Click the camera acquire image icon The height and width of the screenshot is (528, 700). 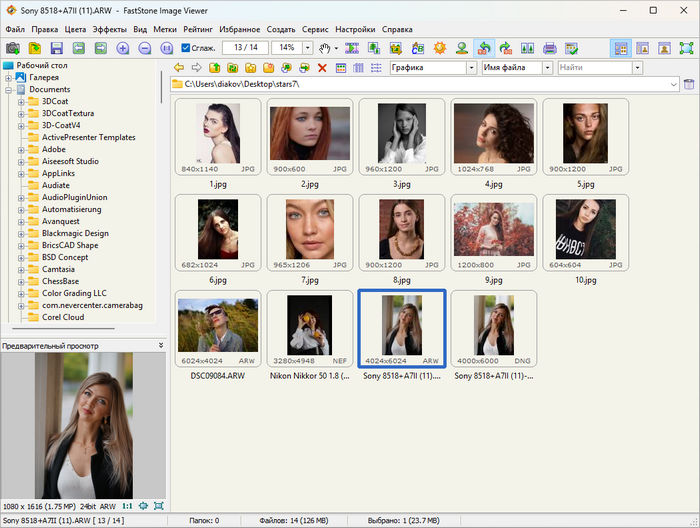click(x=13, y=48)
